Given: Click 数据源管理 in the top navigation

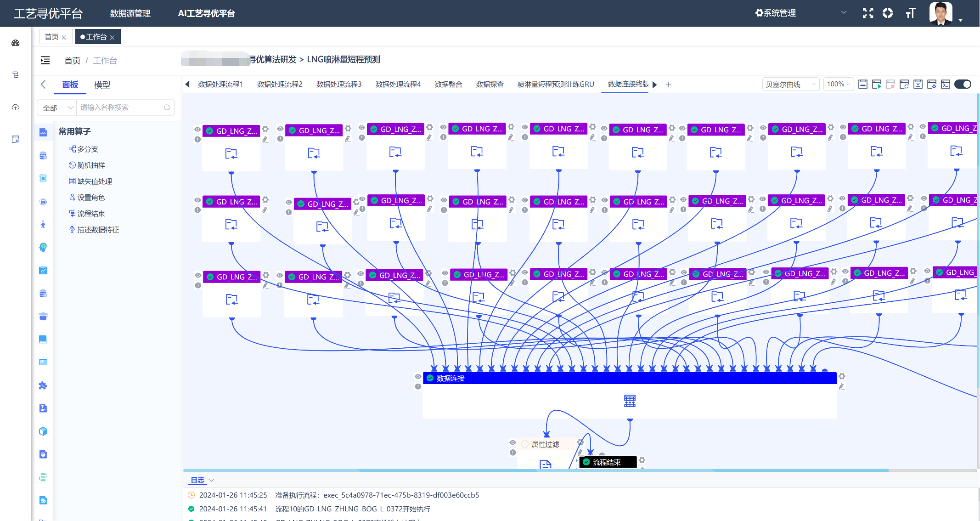Looking at the screenshot, I should 130,13.
